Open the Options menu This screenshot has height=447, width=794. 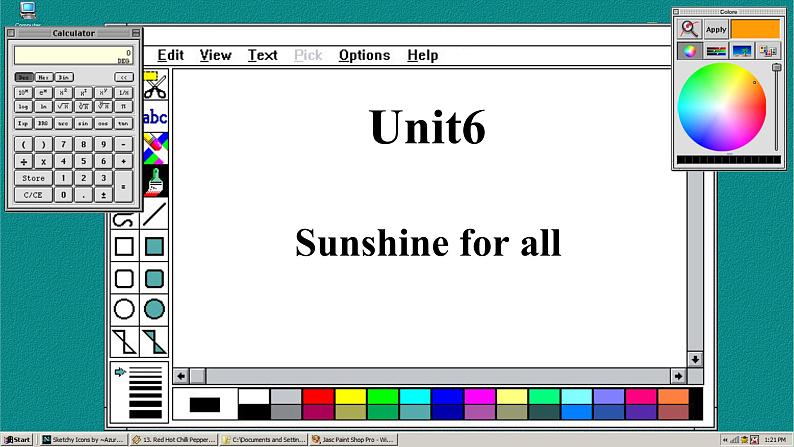(364, 55)
